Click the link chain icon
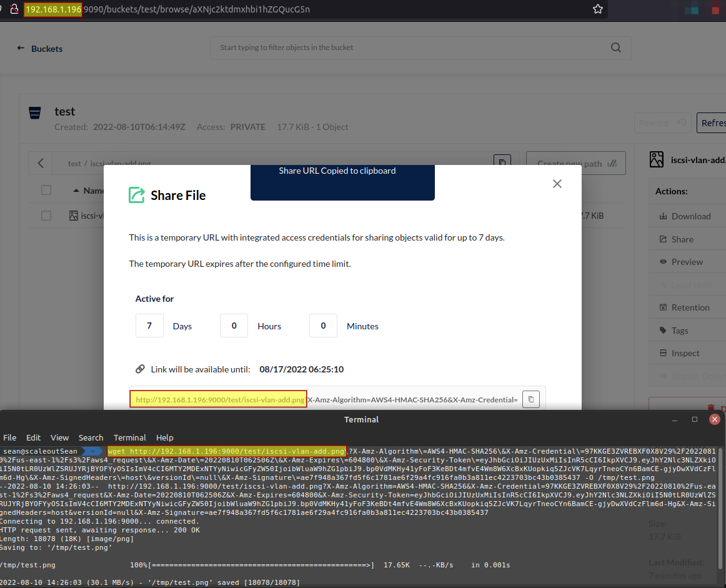 [x=140, y=369]
